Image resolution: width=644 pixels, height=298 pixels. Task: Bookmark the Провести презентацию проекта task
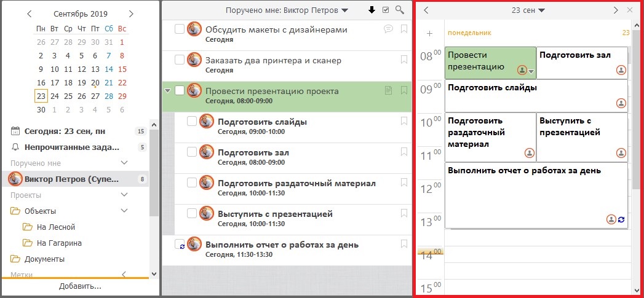click(x=403, y=90)
